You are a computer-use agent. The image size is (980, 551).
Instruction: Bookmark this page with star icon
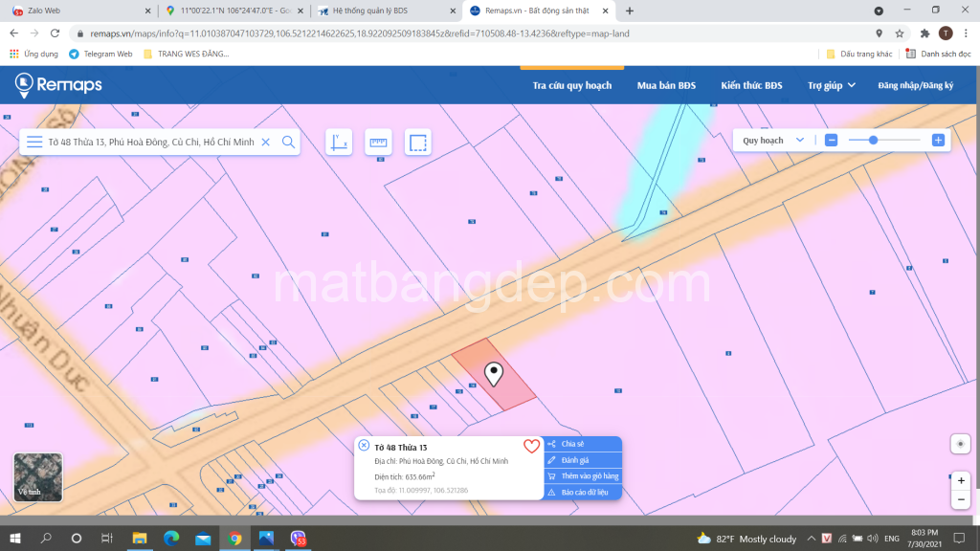(900, 33)
